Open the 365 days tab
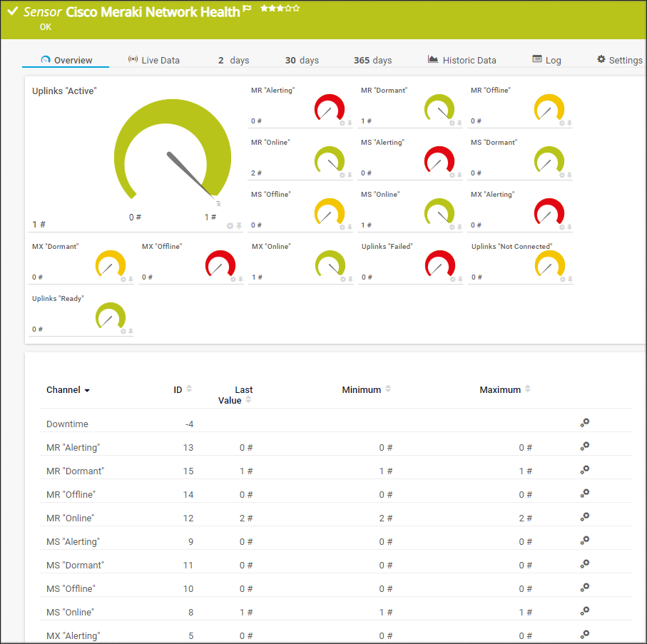Image resolution: width=647 pixels, height=644 pixels. [x=372, y=60]
